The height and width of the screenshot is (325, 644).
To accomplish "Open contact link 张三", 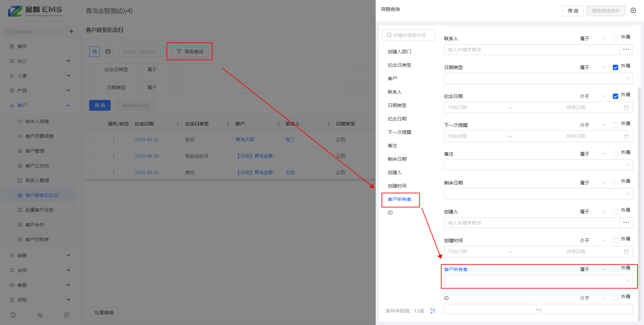I will 290,140.
